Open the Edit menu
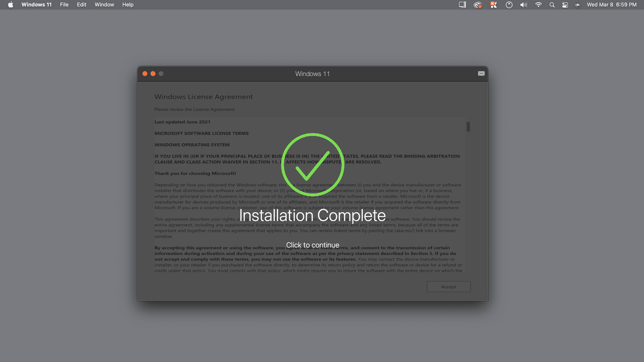644x362 pixels. tap(82, 5)
